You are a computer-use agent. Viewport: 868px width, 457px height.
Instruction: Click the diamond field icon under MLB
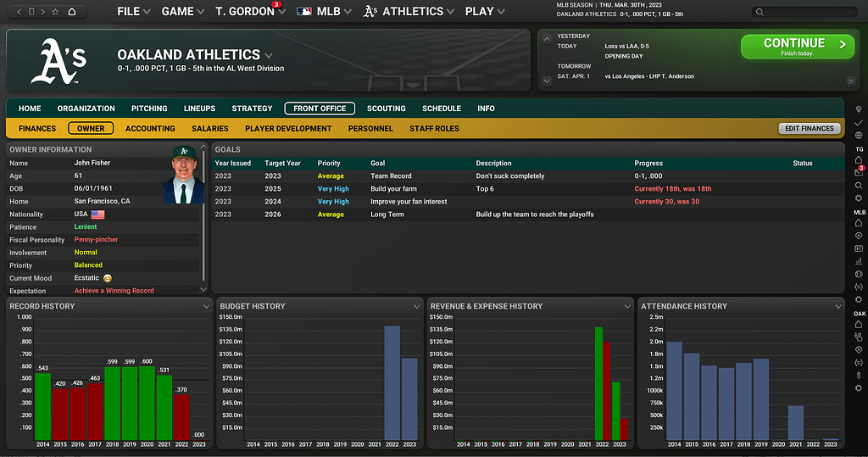click(859, 236)
